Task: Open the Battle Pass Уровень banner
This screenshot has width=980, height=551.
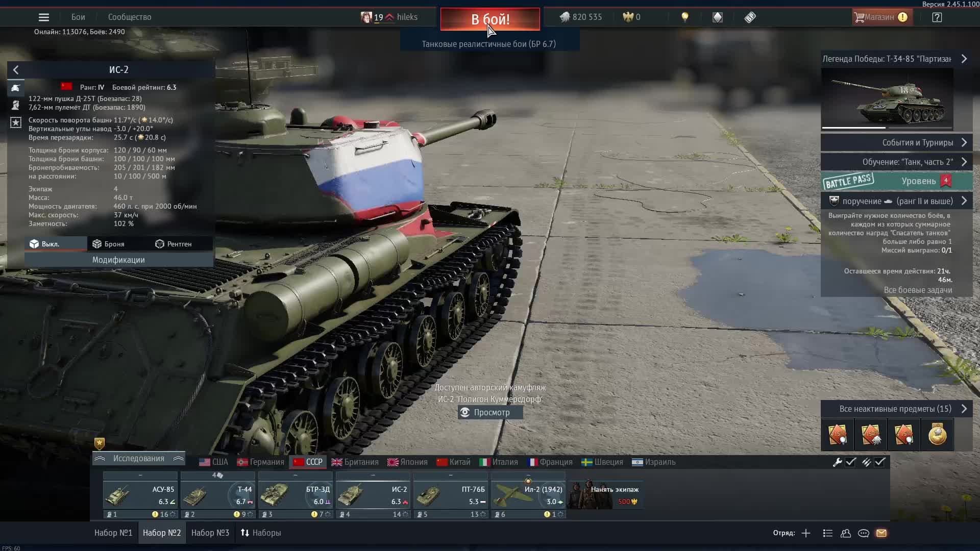Action: tap(897, 181)
